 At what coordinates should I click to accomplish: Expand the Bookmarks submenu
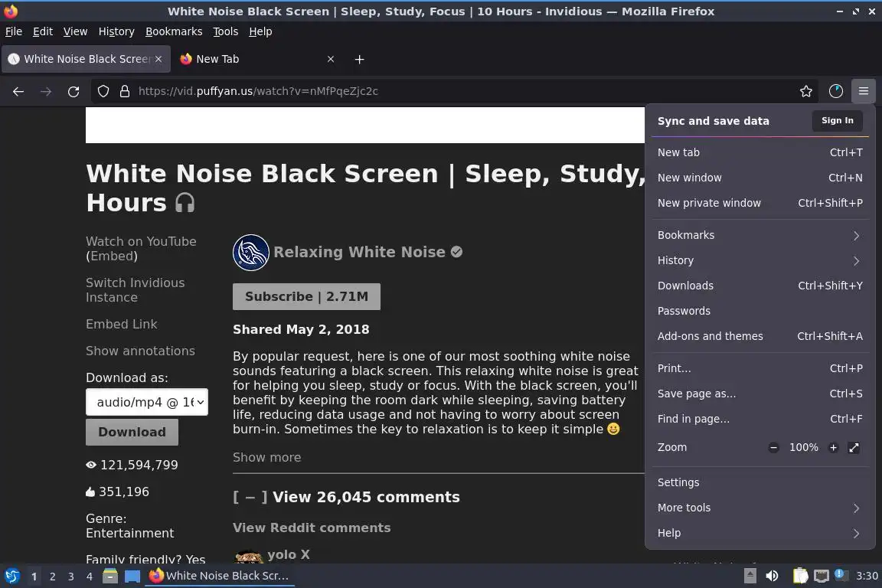759,235
